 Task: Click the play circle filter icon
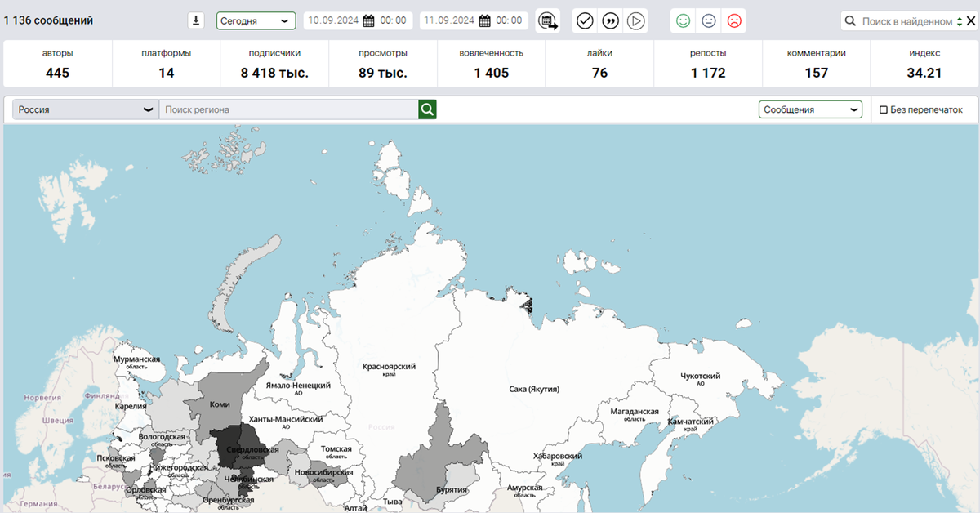click(636, 21)
